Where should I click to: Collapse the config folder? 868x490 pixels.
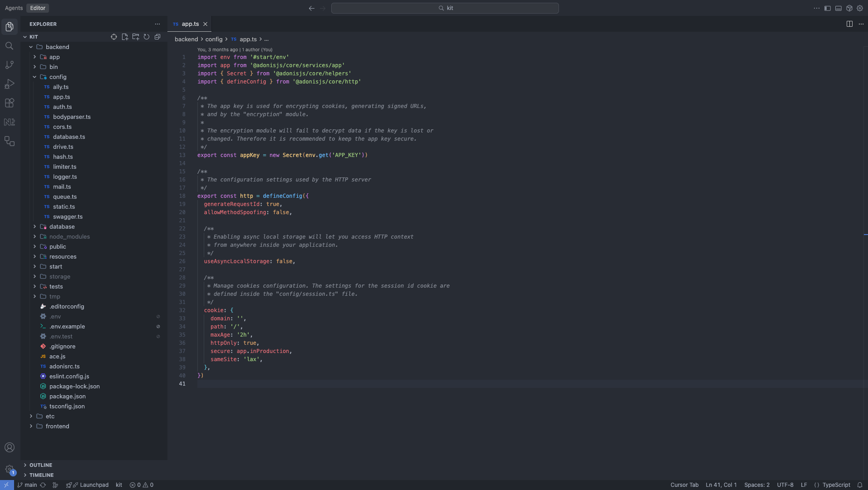click(x=58, y=77)
